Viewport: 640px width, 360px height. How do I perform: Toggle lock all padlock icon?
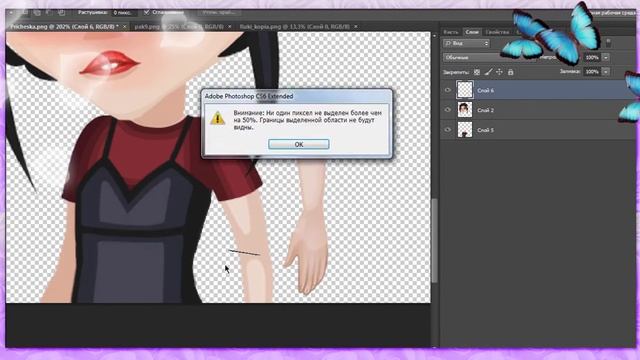[x=510, y=72]
